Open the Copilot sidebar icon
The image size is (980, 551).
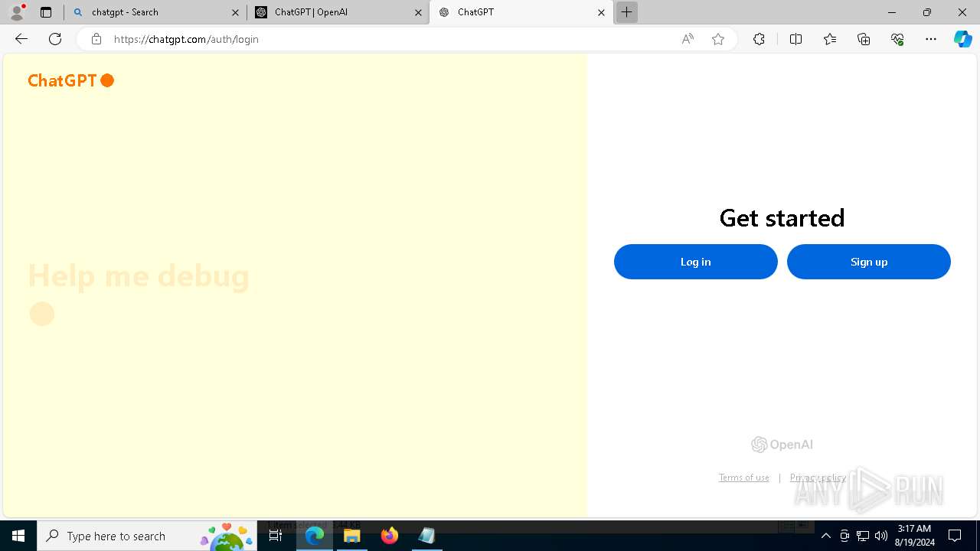(962, 39)
